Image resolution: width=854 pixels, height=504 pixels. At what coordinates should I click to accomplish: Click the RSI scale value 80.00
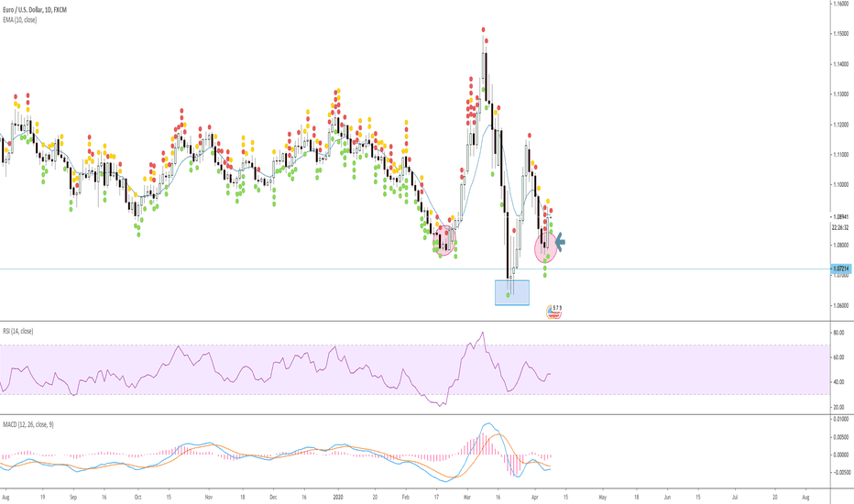838,333
